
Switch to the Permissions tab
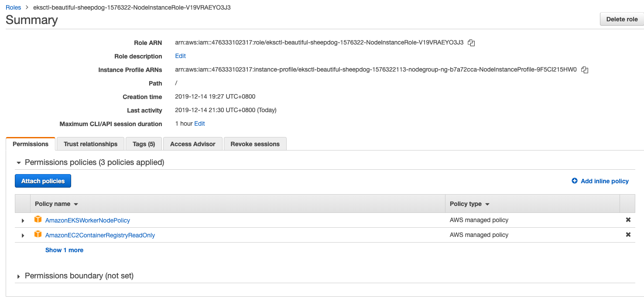click(x=31, y=144)
